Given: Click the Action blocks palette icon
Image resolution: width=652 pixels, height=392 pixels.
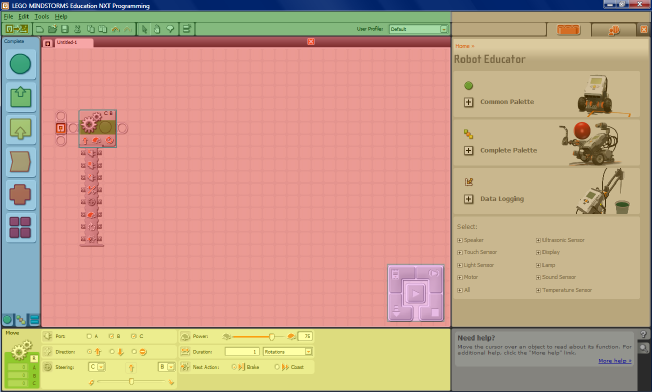Looking at the screenshot, I should point(20,97).
